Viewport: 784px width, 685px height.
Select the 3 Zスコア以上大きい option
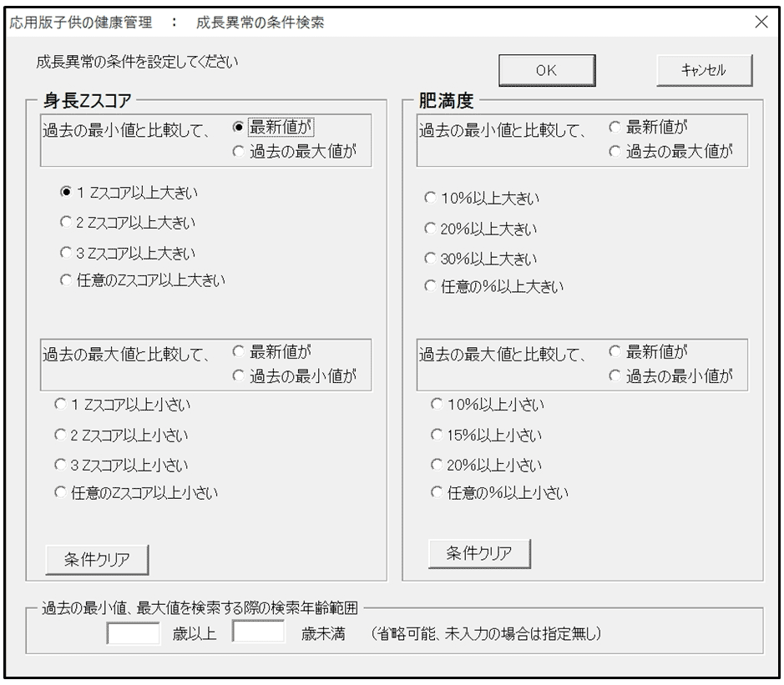[67, 252]
